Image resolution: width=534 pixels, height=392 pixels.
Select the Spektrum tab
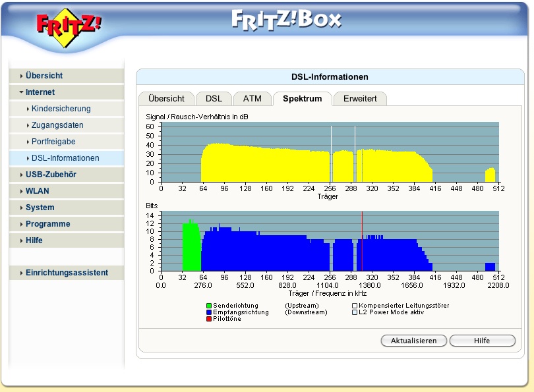pyautogui.click(x=303, y=99)
